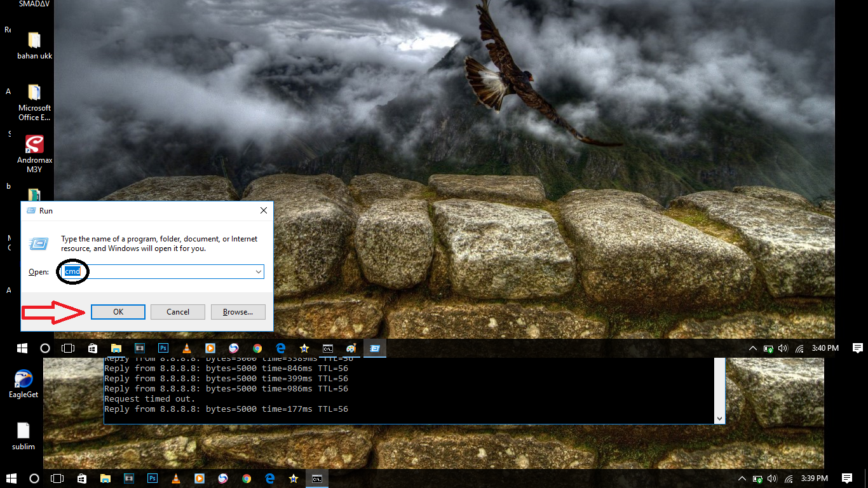The height and width of the screenshot is (488, 868).
Task: Launch Photoshop from the 3:40 PM taskbar
Action: tap(163, 348)
